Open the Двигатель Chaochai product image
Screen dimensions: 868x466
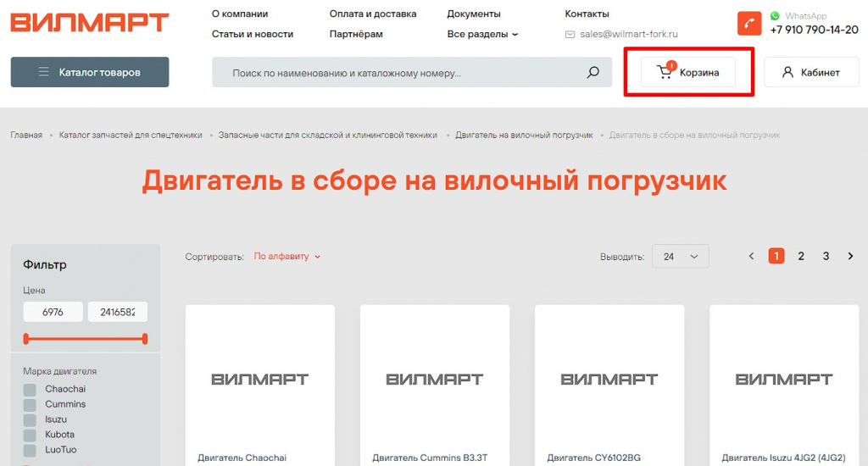pos(260,379)
